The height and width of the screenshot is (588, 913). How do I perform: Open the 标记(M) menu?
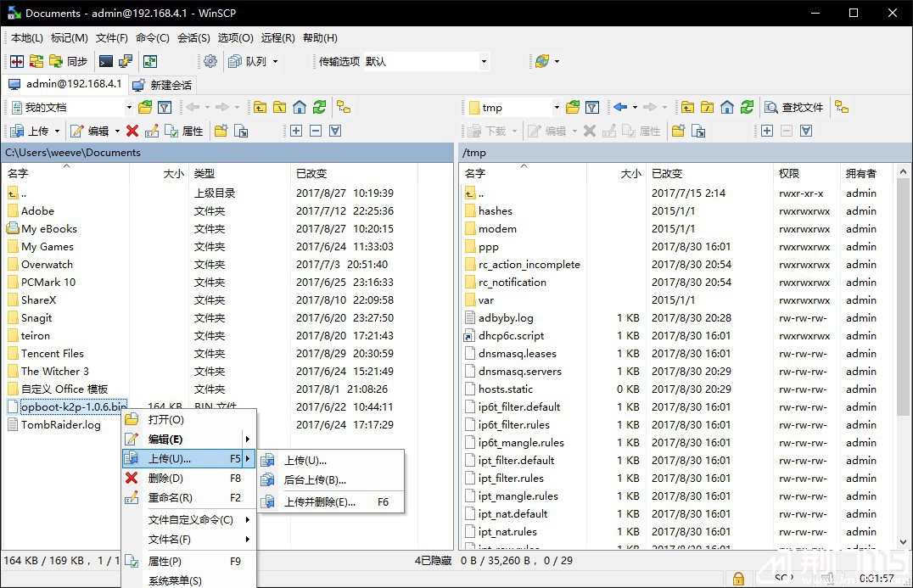70,38
